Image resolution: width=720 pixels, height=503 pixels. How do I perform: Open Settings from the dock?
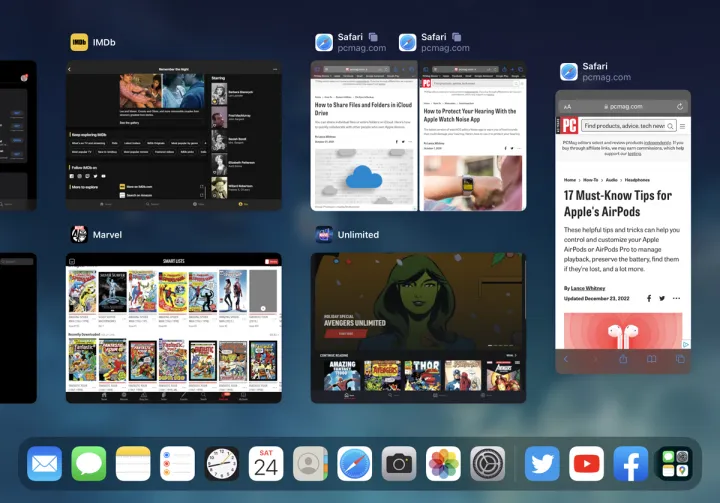coord(488,464)
